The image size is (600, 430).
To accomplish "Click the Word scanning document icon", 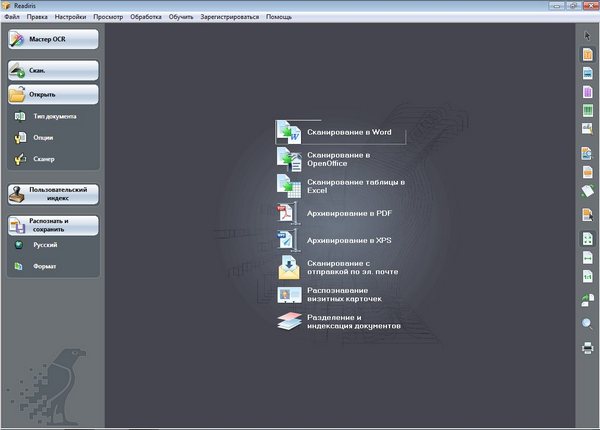I will tap(288, 133).
